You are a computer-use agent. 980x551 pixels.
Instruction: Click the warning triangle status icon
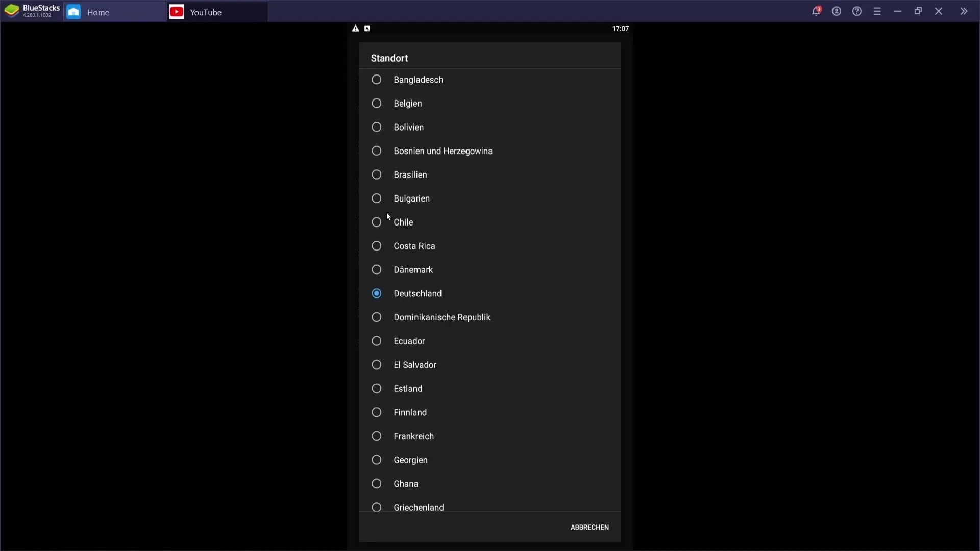pyautogui.click(x=355, y=28)
